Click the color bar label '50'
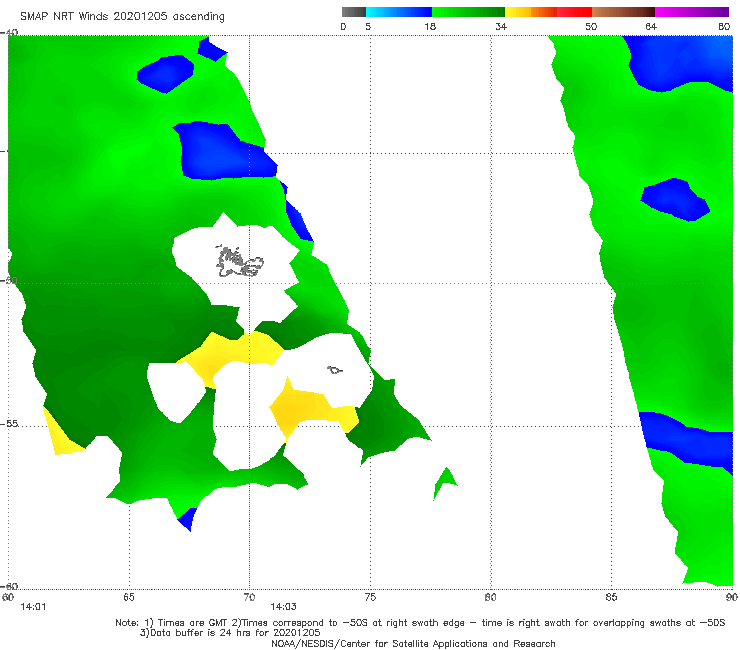 [x=591, y=26]
